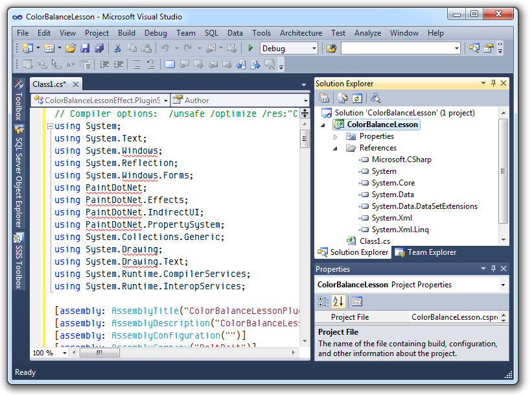
Task: Increase line indent with toolbar icon
Action: (x=118, y=64)
